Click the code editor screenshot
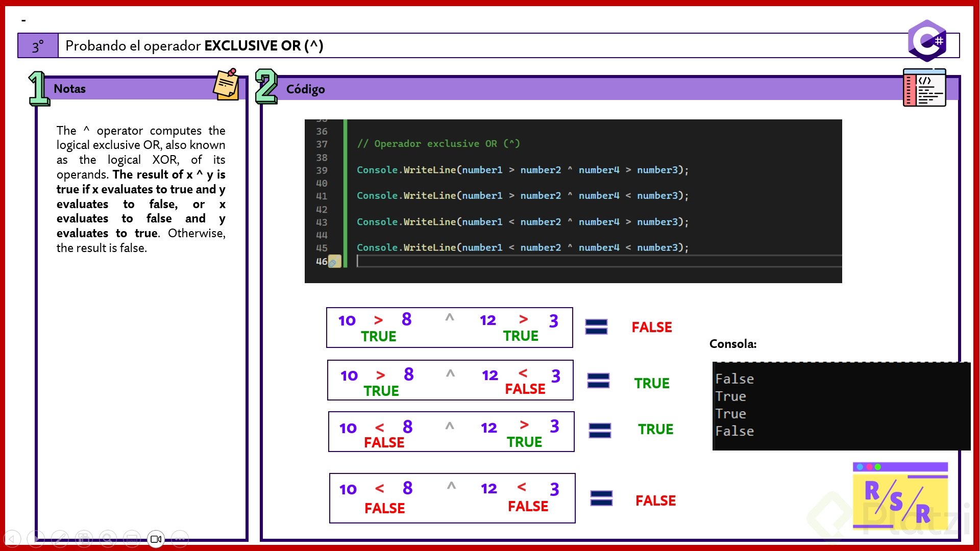The height and width of the screenshot is (551, 980). (x=573, y=201)
